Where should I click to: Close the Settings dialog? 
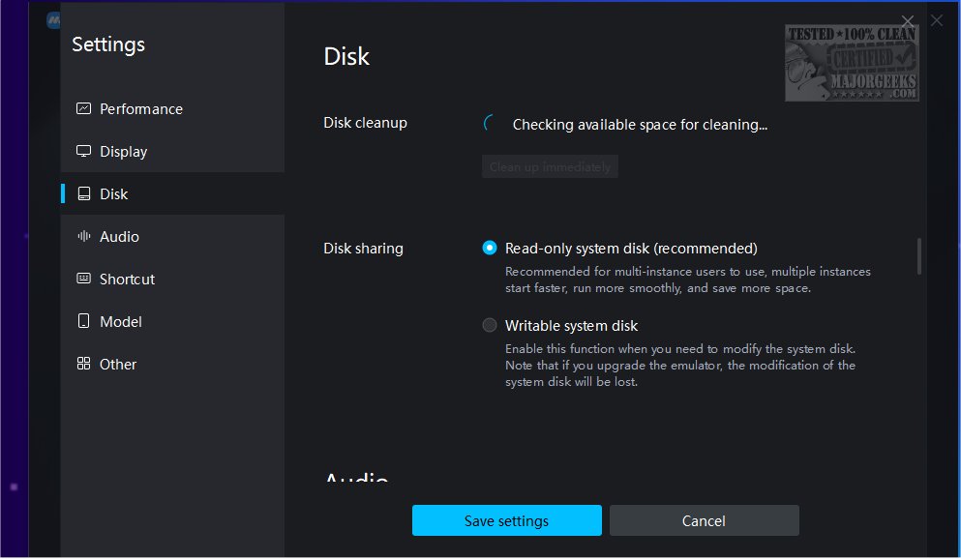coord(908,21)
